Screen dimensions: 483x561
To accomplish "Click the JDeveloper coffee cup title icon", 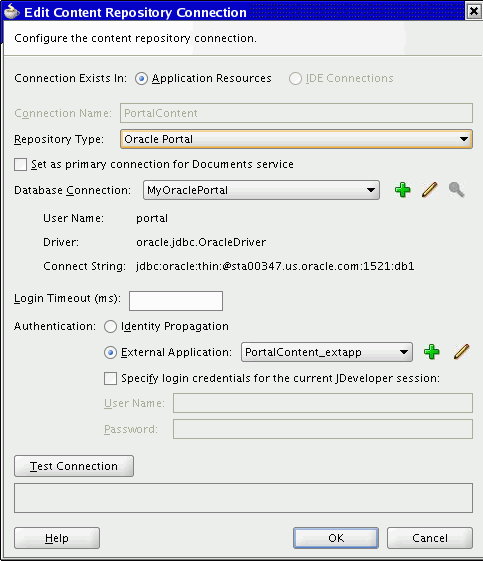I will coord(11,11).
